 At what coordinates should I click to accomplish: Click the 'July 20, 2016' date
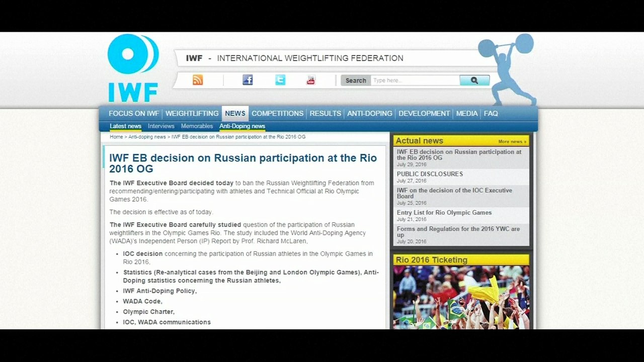coord(412,241)
